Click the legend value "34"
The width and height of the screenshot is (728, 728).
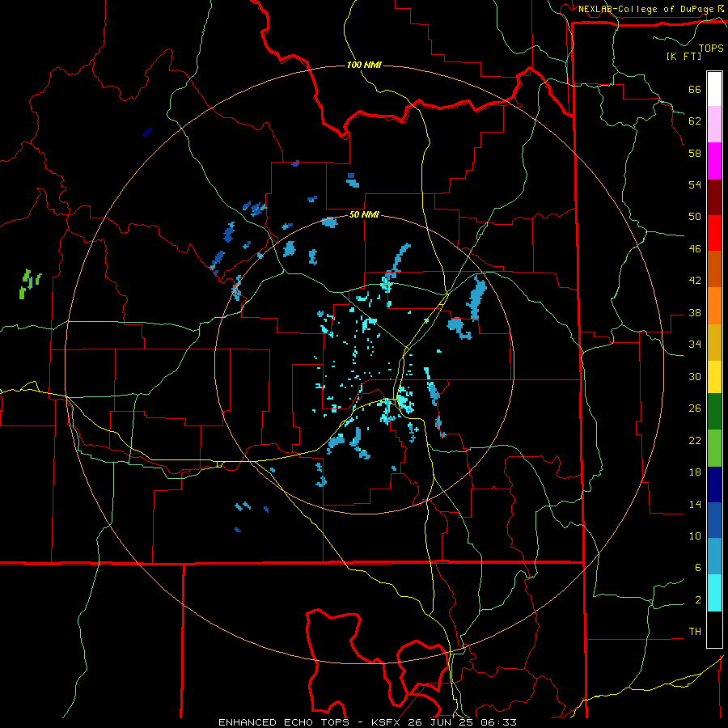point(695,345)
